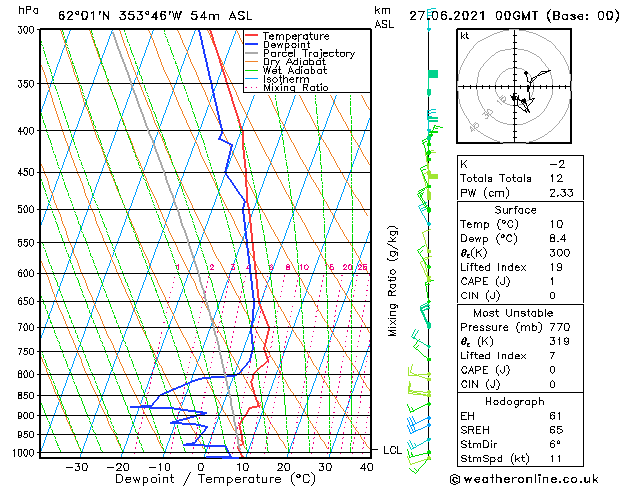The width and height of the screenshot is (629, 486).
Task: Click the StmDir value 6°
Action: point(555,444)
